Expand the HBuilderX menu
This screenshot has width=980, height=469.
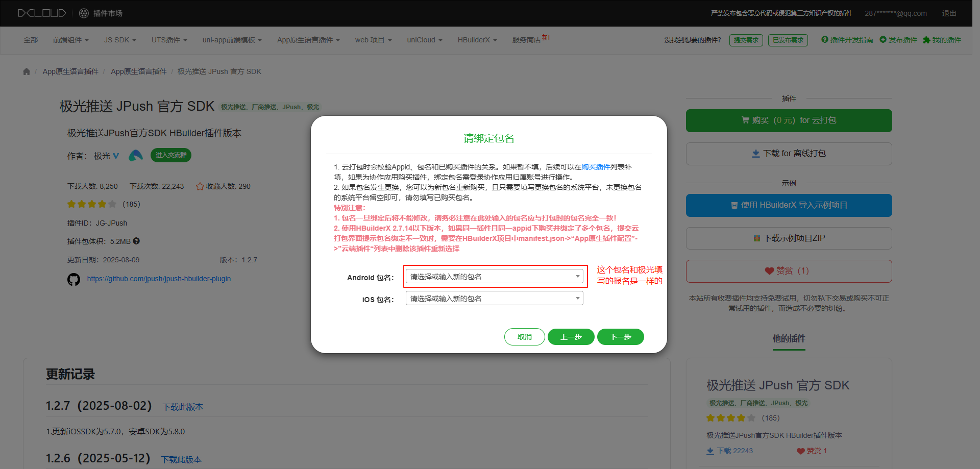click(477, 40)
